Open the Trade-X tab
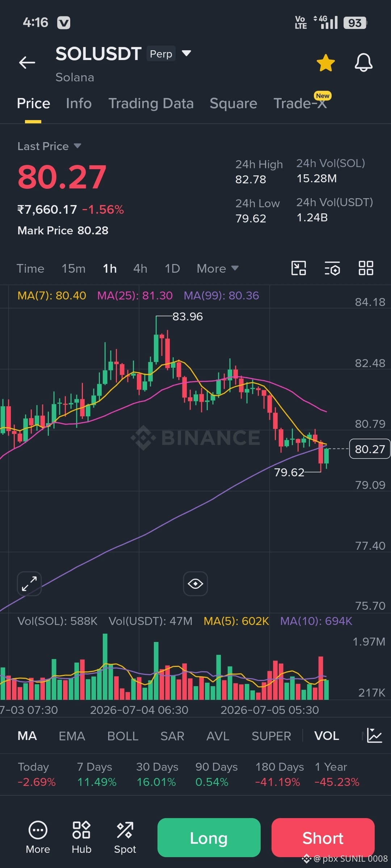 [300, 103]
